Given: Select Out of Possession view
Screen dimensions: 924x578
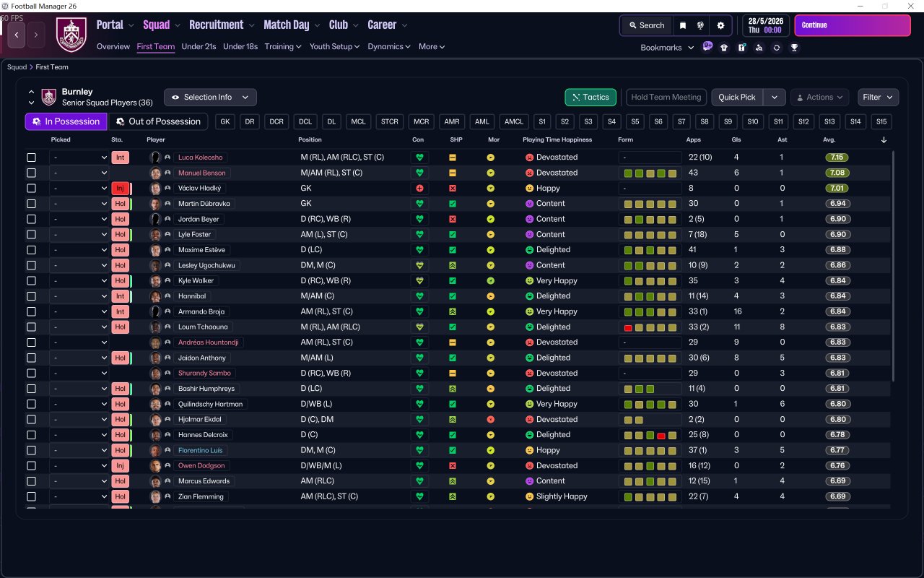Looking at the screenshot, I should coord(158,122).
